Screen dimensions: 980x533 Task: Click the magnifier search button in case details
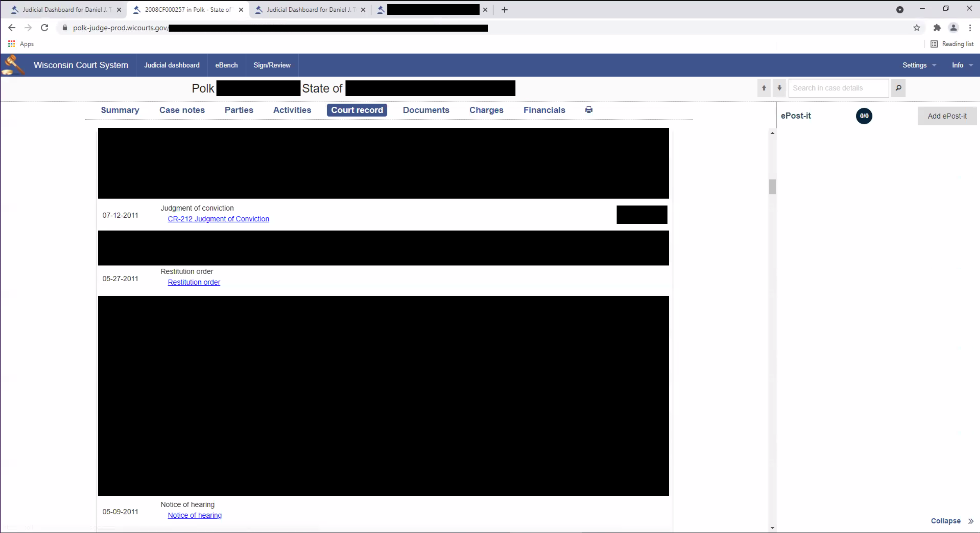[x=898, y=88]
